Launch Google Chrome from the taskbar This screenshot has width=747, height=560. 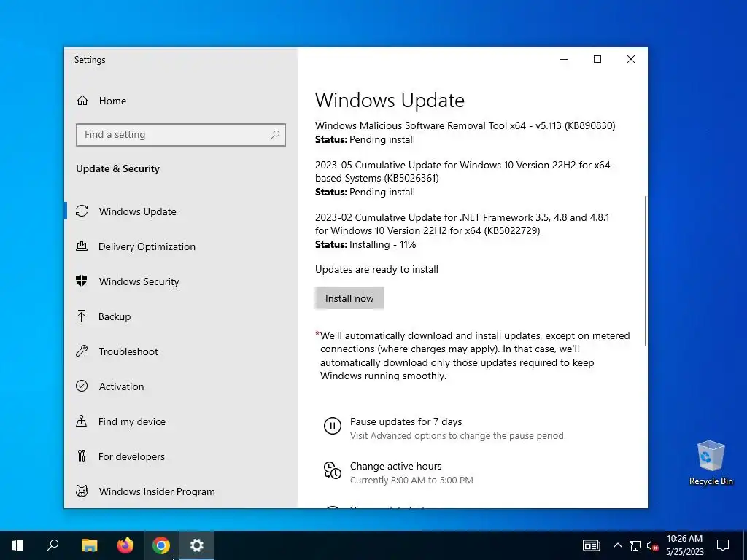[161, 545]
